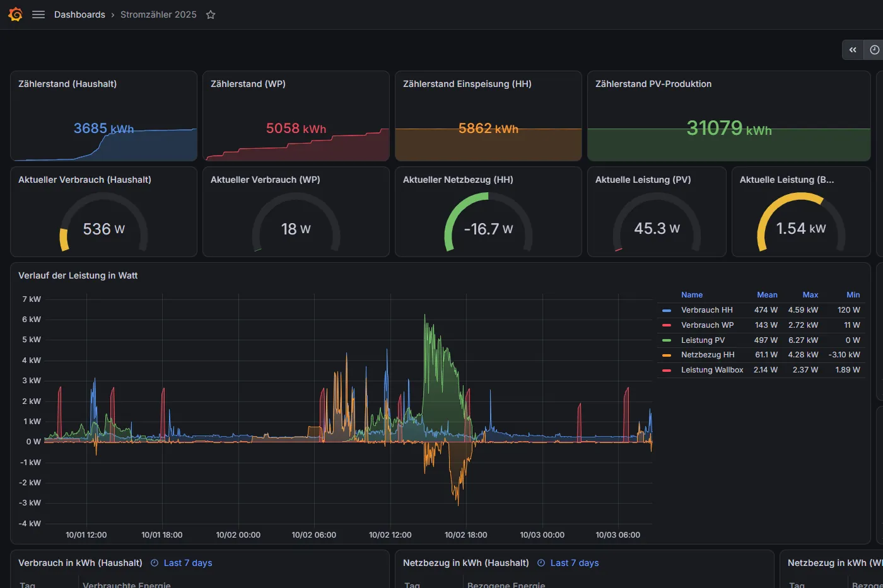Open the Zählerstand PV-Produktion panel title
Viewport: 883px width, 588px height.
tap(653, 84)
